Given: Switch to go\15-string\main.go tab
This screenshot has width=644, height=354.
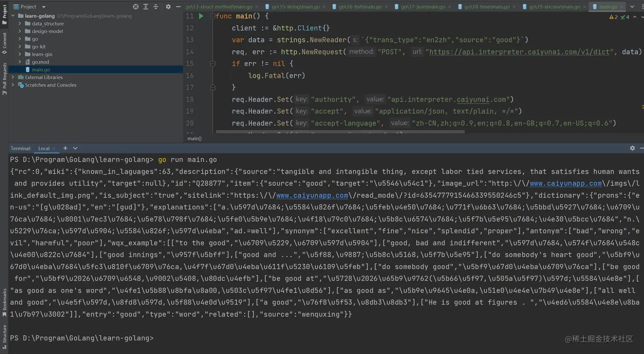Looking at the screenshot, I should point(296,7).
